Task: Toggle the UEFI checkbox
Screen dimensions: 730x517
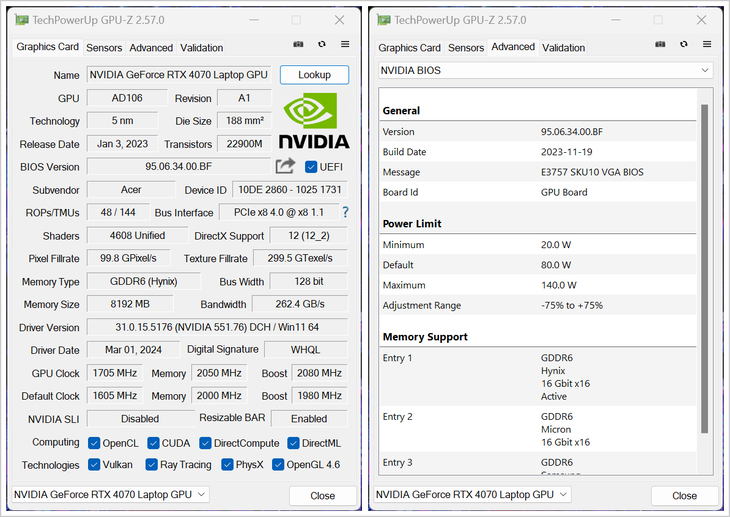Action: (x=311, y=167)
